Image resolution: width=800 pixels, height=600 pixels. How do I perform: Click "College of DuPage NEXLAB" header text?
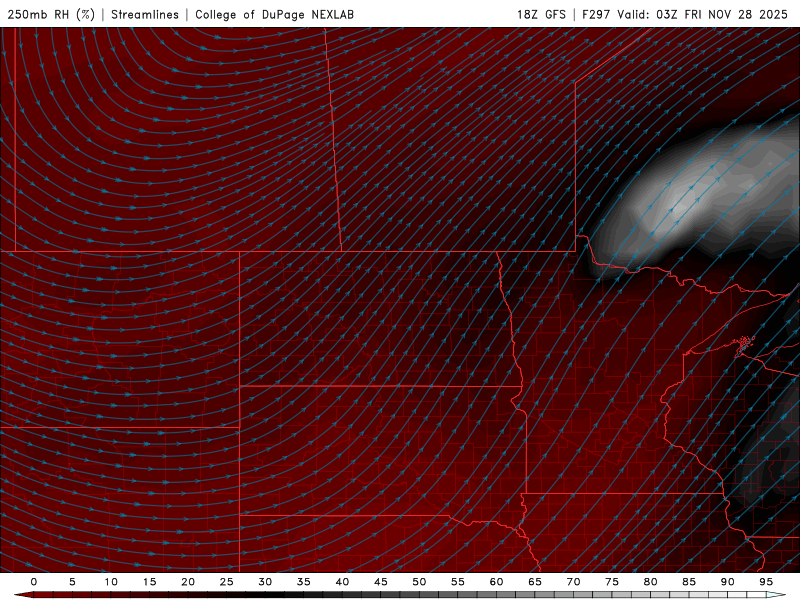click(274, 14)
